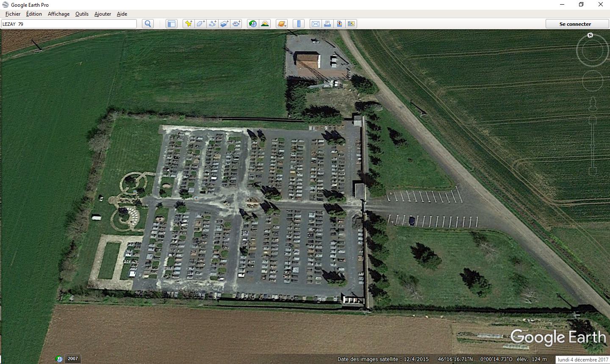Open the planet switcher dropdown
This screenshot has height=364, width=610.
coord(282,24)
